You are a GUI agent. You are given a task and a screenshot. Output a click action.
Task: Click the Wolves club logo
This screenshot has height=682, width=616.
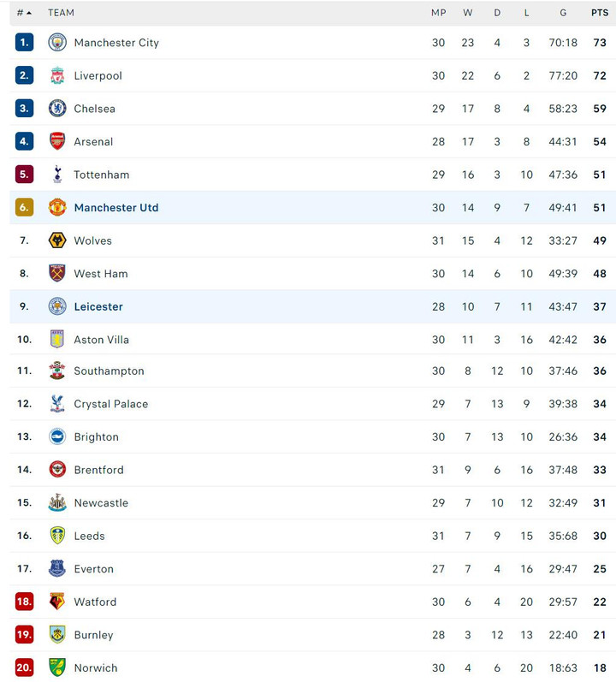57,240
